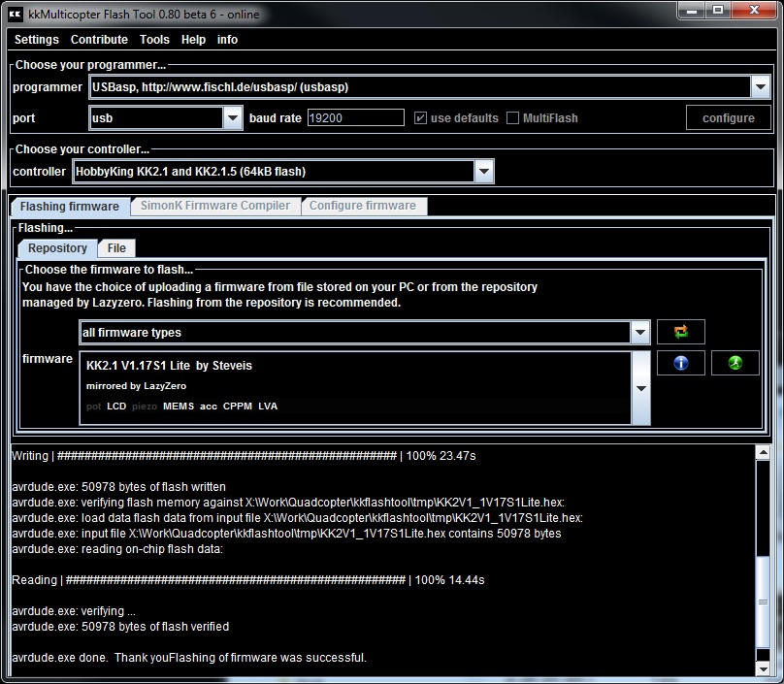Switch to Configure firmware tab
The image size is (784, 684).
(x=364, y=206)
